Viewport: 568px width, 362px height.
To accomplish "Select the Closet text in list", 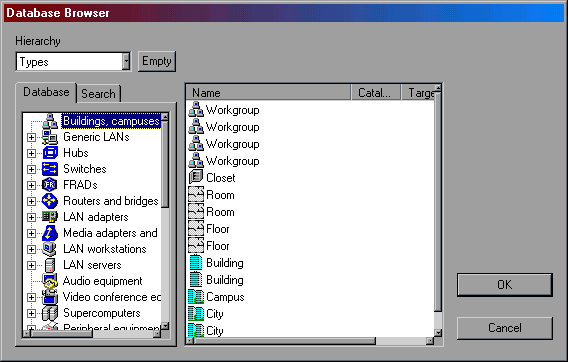I will (x=221, y=178).
